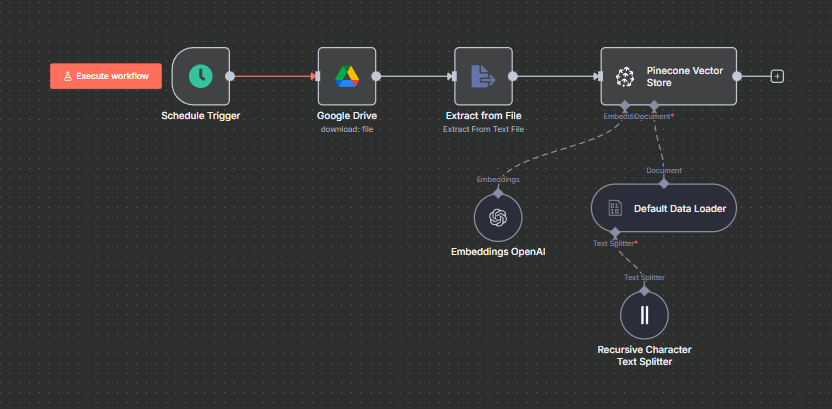Click 'Text Splitter' label above splitter node

pyautogui.click(x=644, y=277)
